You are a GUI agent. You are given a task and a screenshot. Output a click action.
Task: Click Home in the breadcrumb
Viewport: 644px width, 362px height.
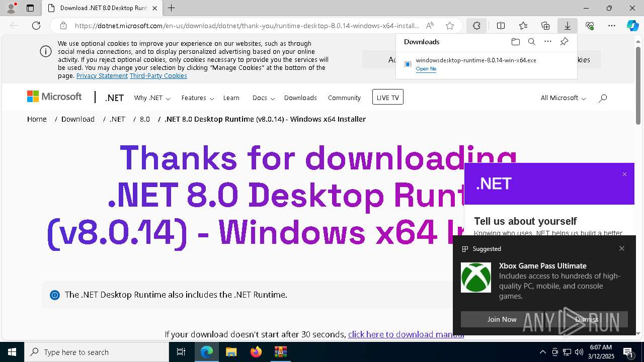point(37,119)
